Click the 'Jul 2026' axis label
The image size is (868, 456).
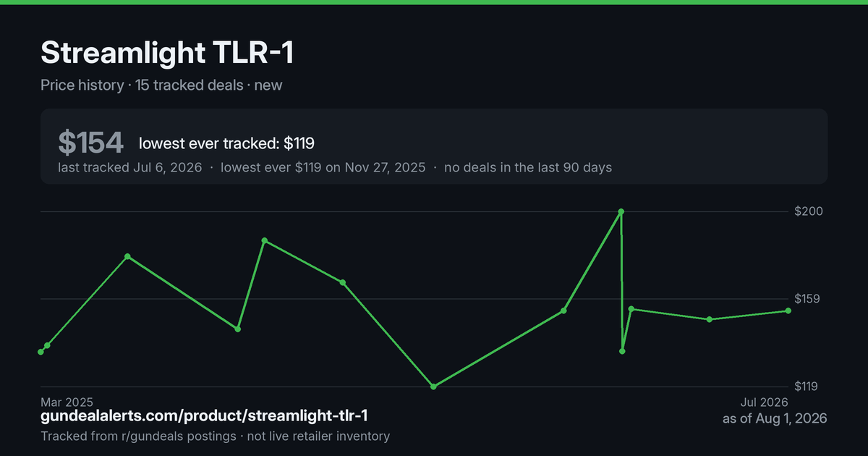click(x=764, y=402)
